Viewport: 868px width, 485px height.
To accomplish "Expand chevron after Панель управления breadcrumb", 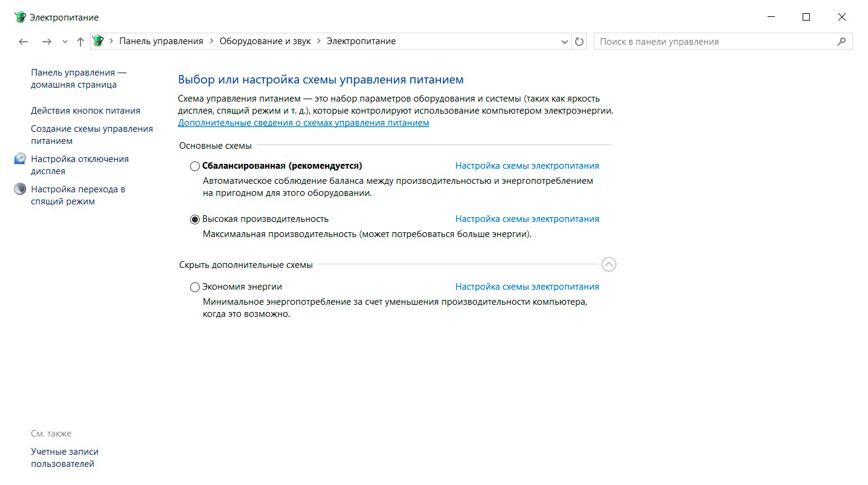I will pos(212,41).
